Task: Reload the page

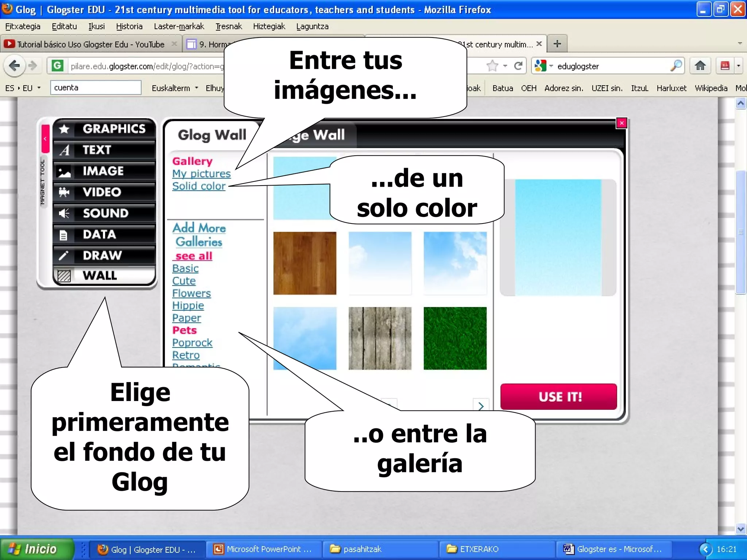Action: [x=518, y=66]
